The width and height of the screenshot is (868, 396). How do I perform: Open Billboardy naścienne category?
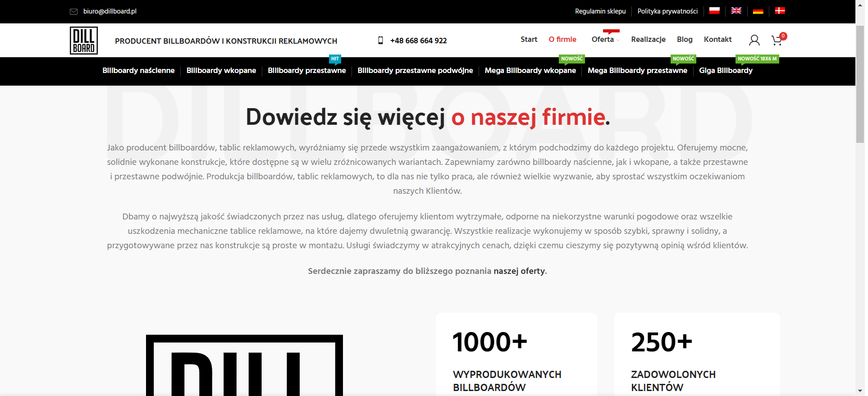tap(138, 71)
